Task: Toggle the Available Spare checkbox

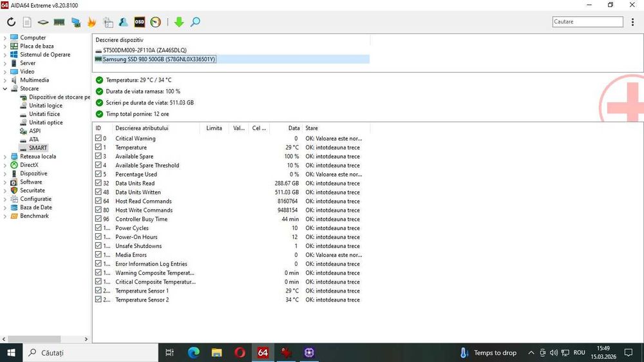Action: (x=98, y=156)
